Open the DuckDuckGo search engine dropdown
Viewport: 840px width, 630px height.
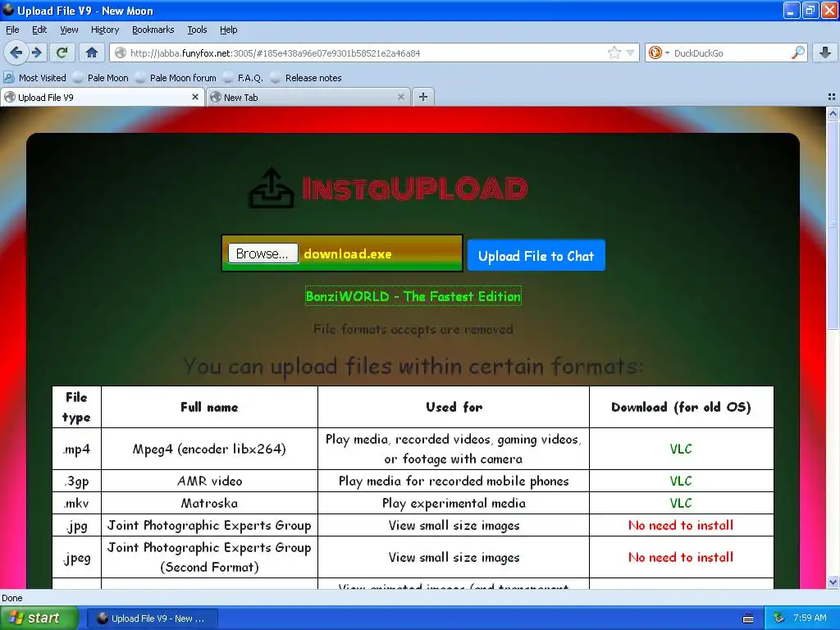(659, 52)
